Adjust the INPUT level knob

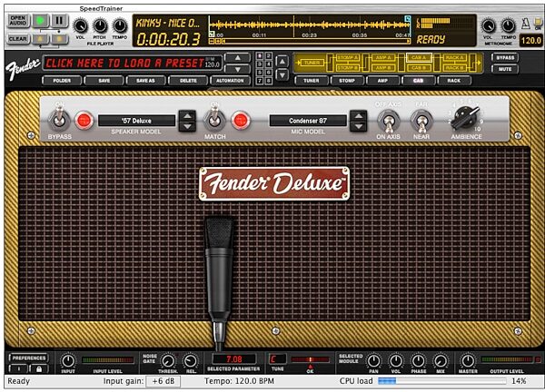[68, 361]
